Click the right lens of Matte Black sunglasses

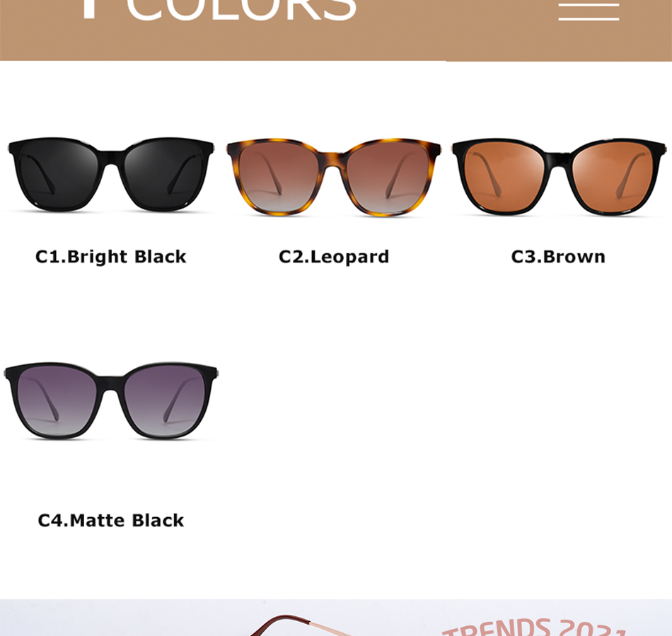pos(165,400)
